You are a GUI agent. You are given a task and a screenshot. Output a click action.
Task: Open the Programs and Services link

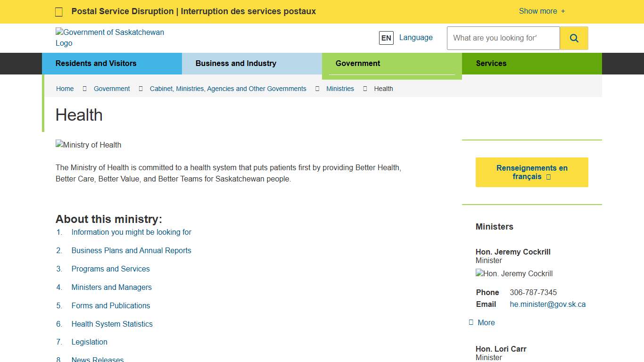point(110,269)
